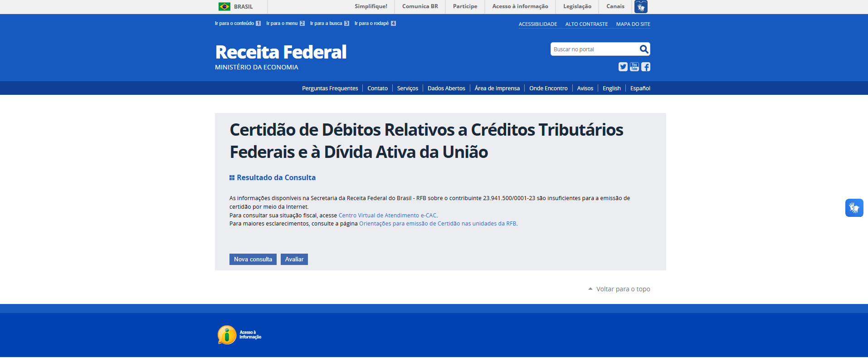Open Orientações para emissão de Certidão link

437,224
